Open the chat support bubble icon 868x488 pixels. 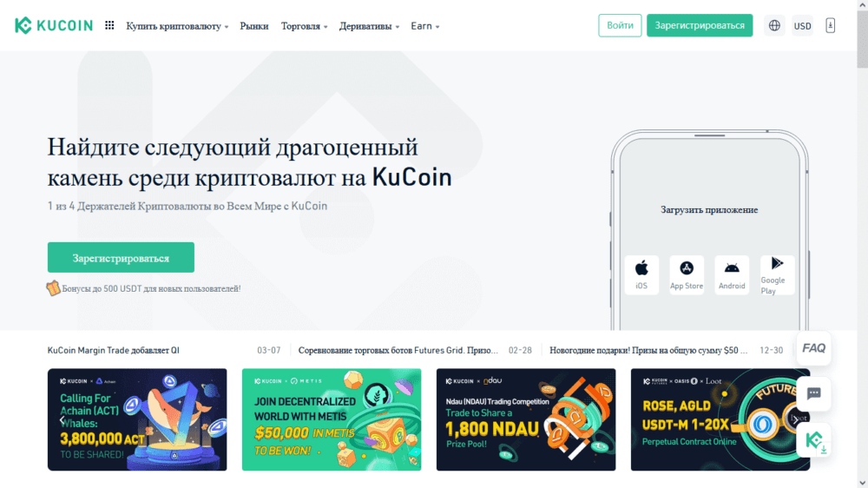[x=814, y=394]
